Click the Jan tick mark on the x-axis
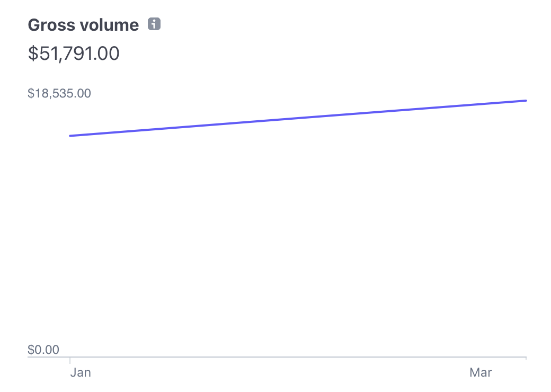 (x=70, y=360)
